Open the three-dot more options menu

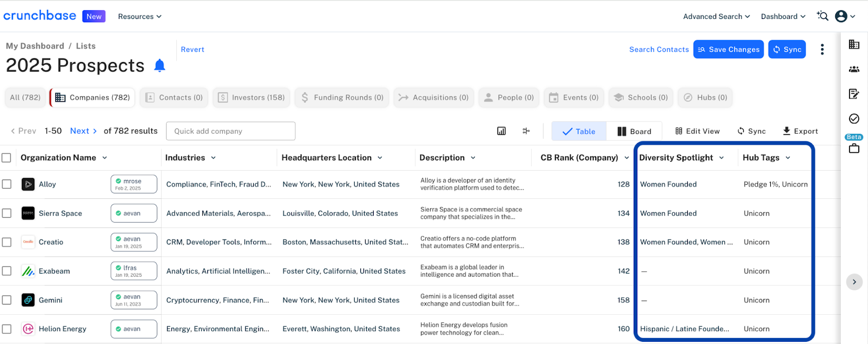point(822,49)
